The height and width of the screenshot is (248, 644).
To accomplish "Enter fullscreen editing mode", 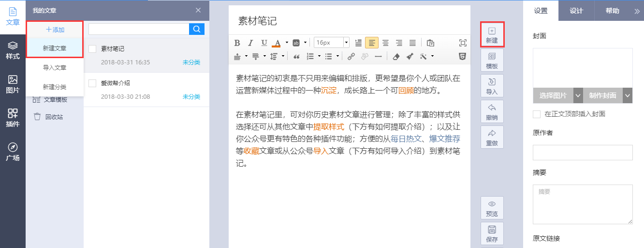I will pos(463,43).
